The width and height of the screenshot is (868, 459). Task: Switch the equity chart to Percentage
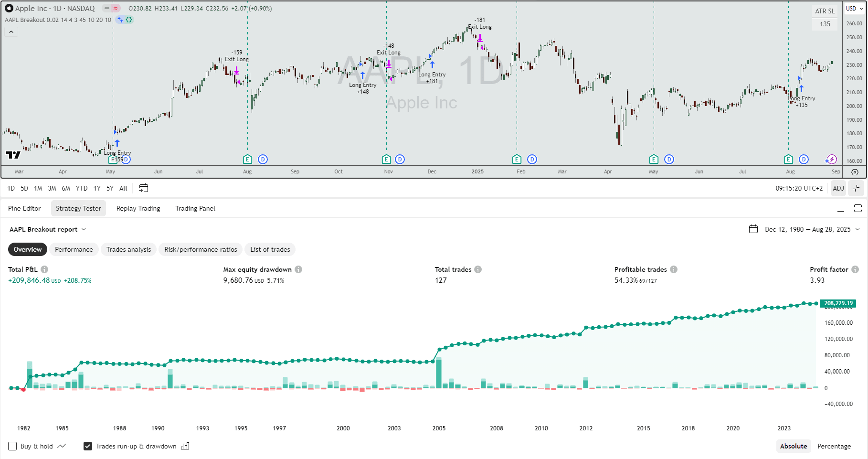coord(834,446)
